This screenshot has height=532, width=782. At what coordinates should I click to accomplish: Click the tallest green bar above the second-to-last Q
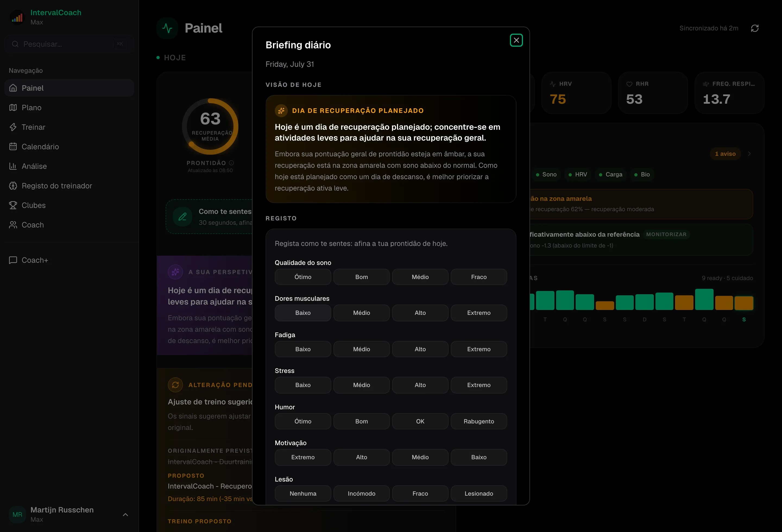(x=704, y=299)
